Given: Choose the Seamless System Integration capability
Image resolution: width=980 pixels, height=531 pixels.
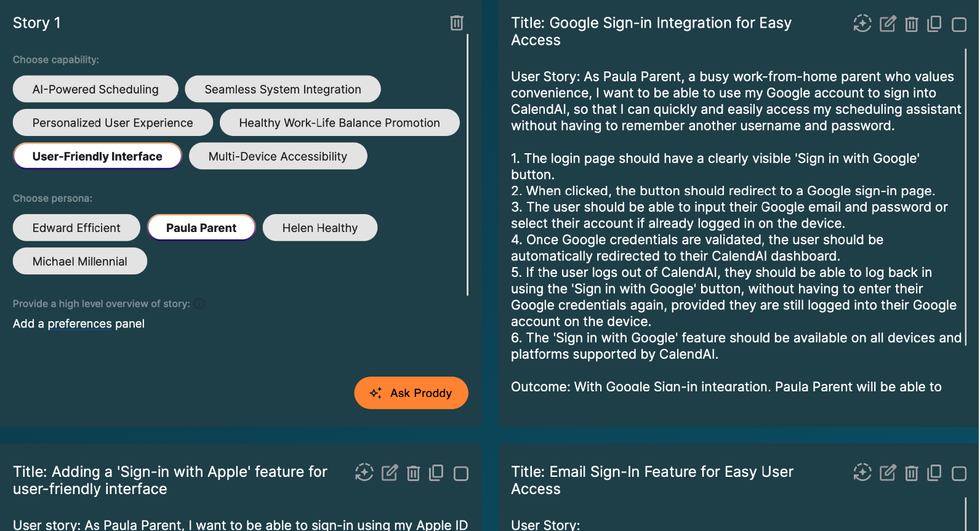Looking at the screenshot, I should tap(283, 89).
